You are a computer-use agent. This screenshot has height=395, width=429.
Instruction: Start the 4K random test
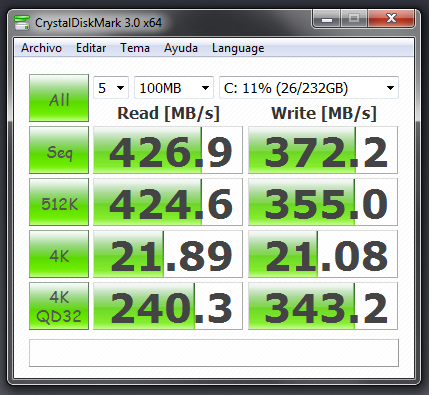click(x=59, y=254)
